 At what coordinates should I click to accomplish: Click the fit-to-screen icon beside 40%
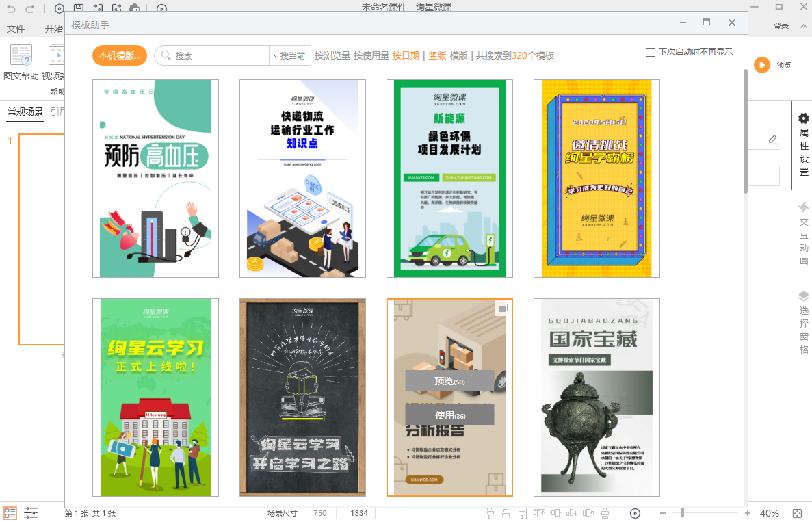click(x=797, y=513)
